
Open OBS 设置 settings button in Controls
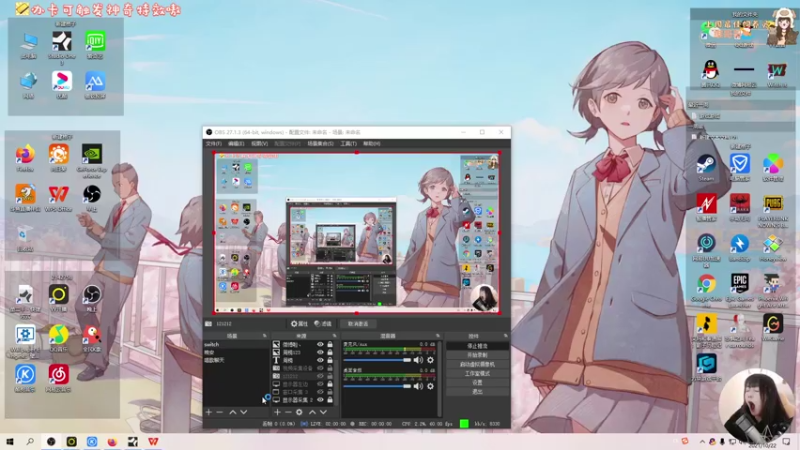point(478,383)
